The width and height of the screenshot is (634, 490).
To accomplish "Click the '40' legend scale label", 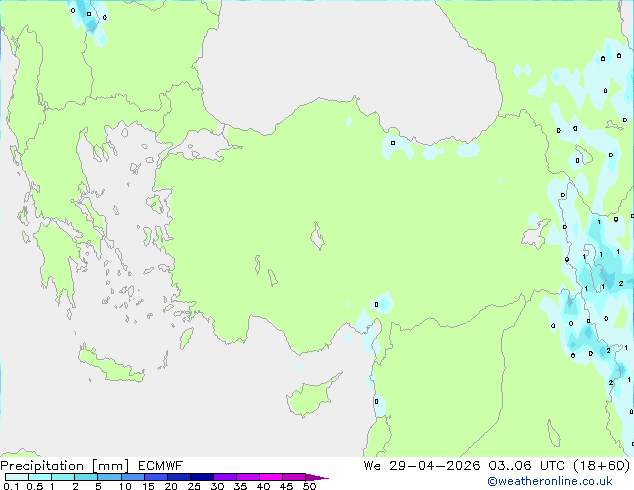I will tap(263, 486).
